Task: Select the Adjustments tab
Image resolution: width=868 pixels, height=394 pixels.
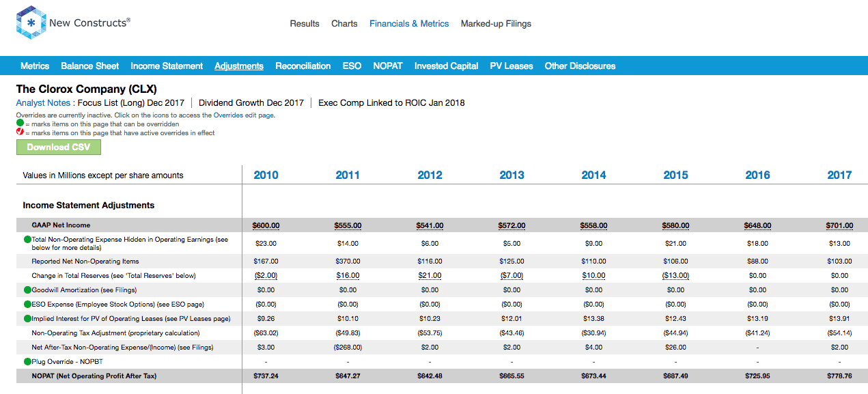Action: point(239,66)
